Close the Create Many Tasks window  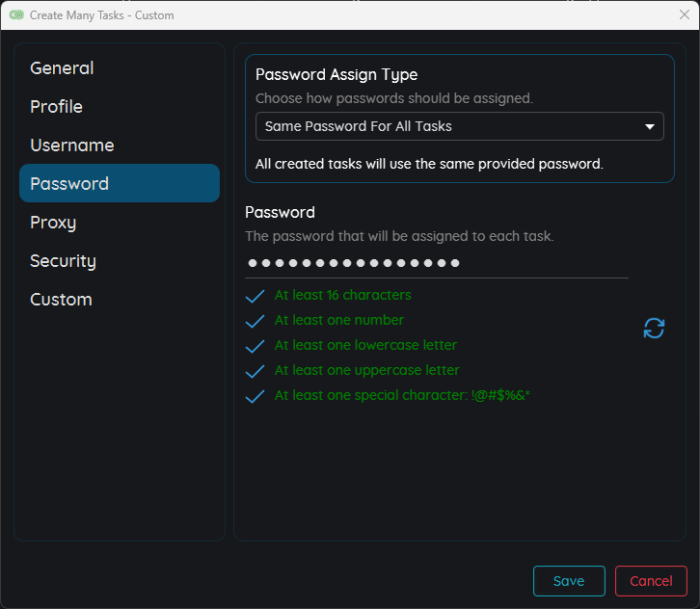pyautogui.click(x=684, y=15)
